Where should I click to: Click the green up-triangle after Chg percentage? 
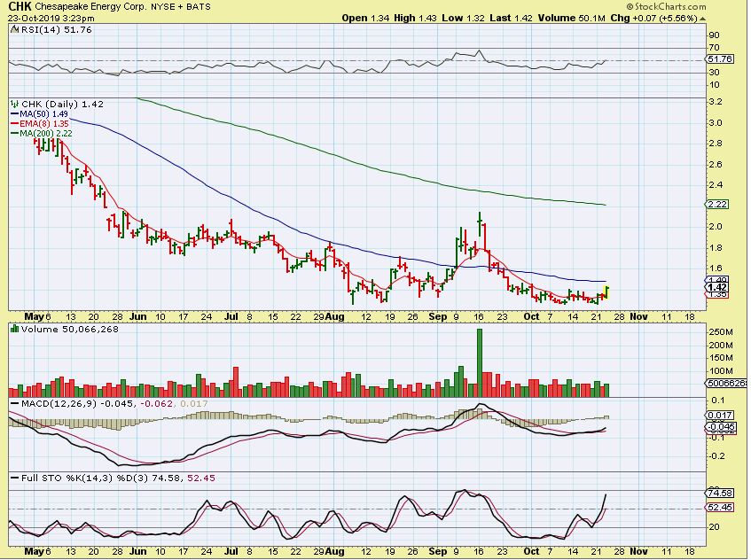tap(702, 19)
